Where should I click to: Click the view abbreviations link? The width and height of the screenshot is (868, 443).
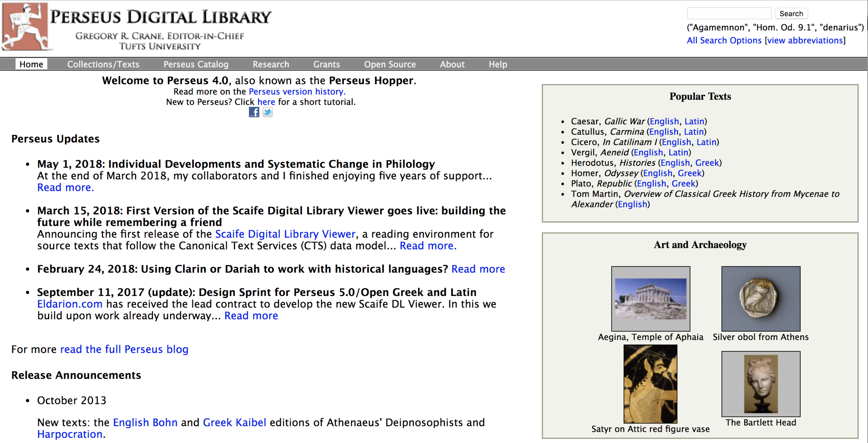(x=806, y=40)
